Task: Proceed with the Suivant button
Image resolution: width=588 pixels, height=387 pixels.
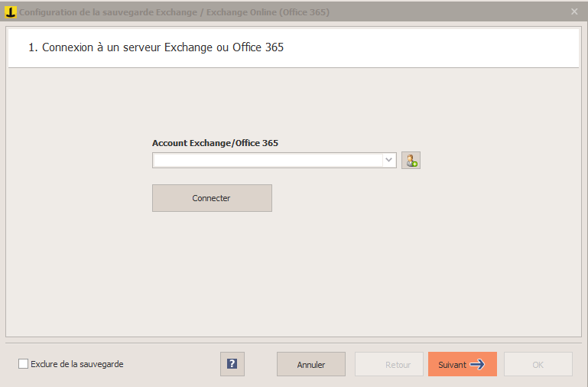Action: (463, 364)
